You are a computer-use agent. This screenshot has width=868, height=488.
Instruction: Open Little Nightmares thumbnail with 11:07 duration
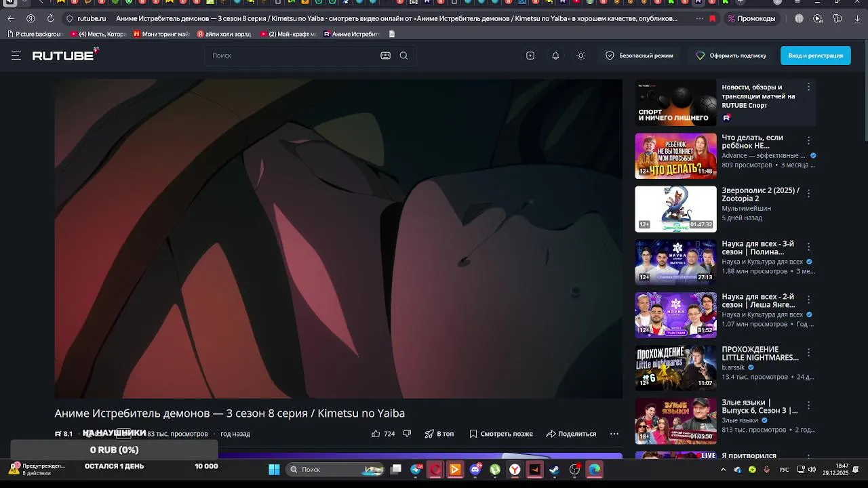(x=675, y=367)
